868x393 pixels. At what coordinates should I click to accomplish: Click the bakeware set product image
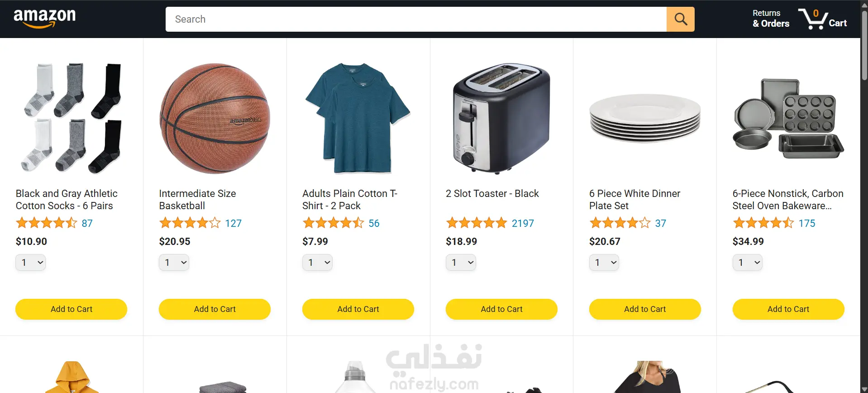[x=788, y=119]
